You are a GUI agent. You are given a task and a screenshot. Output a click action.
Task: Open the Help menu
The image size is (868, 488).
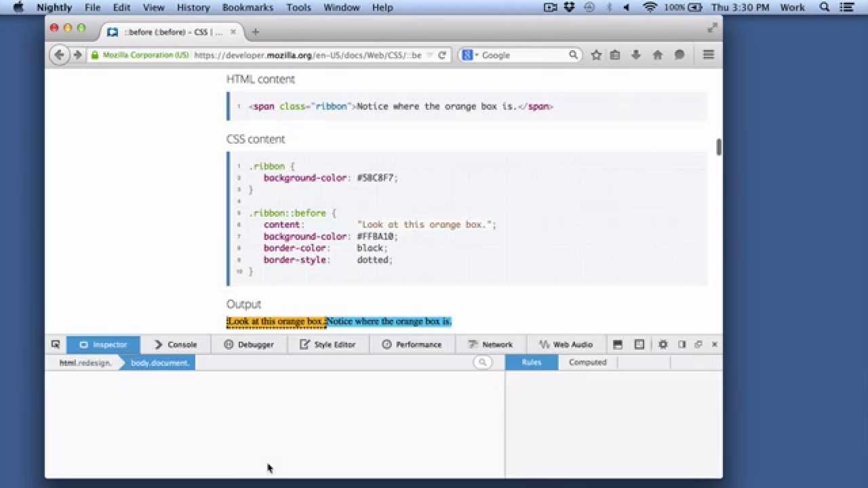[x=382, y=7]
